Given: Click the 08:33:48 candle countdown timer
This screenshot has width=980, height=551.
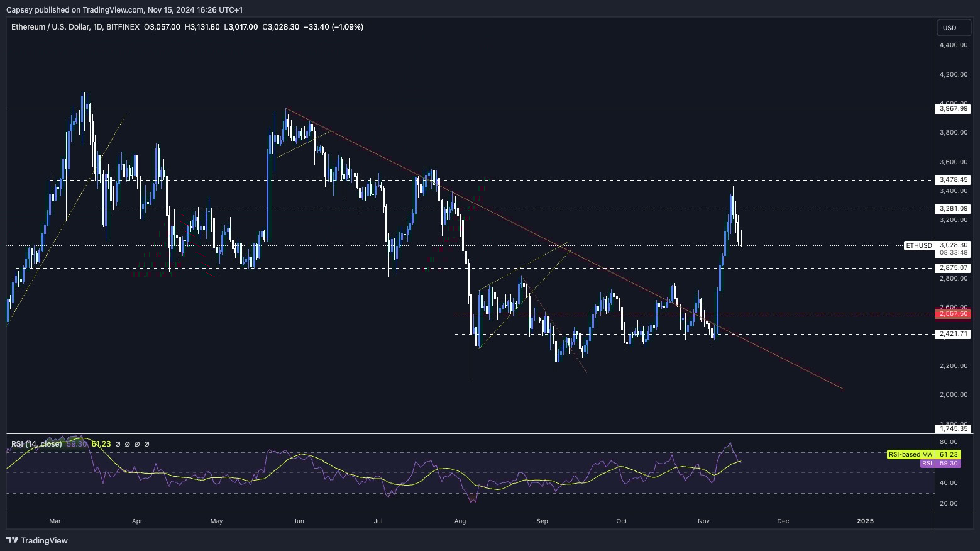Looking at the screenshot, I should [x=953, y=252].
